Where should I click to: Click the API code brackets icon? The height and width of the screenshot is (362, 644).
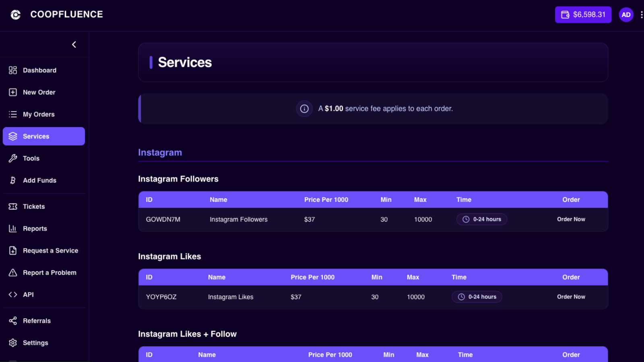click(12, 294)
